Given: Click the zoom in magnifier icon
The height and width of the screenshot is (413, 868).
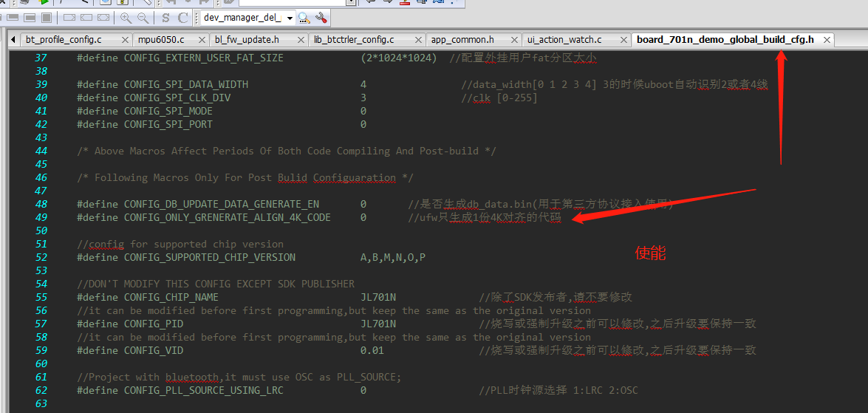Looking at the screenshot, I should (126, 18).
